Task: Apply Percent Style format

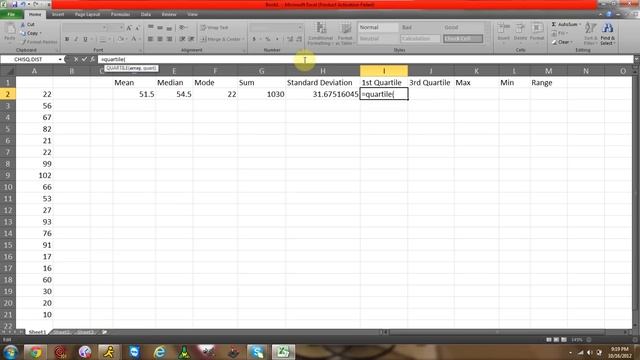Action: (x=268, y=39)
